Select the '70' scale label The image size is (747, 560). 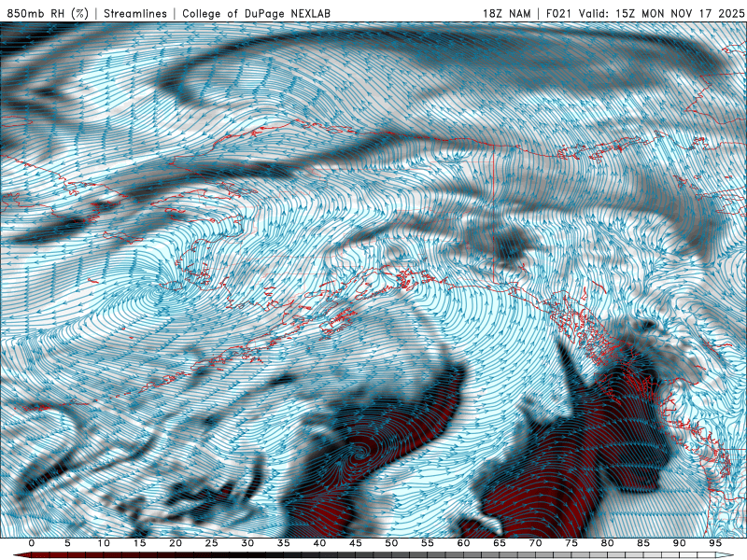[x=535, y=543]
